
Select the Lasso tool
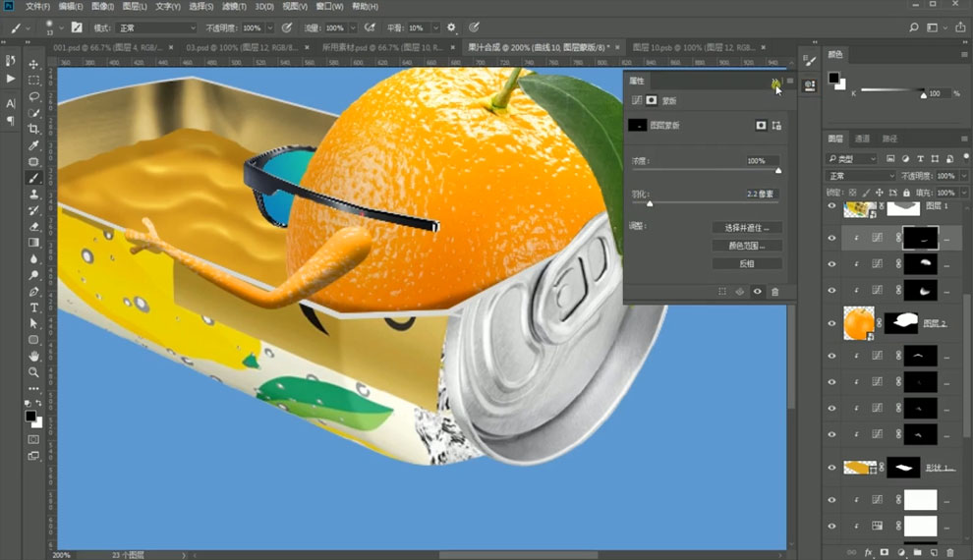tap(33, 96)
